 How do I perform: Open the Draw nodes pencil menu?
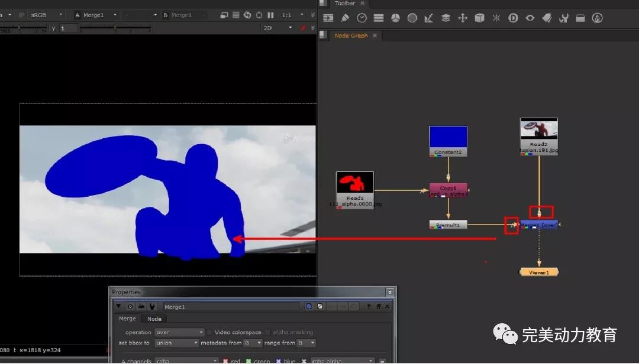[345, 18]
